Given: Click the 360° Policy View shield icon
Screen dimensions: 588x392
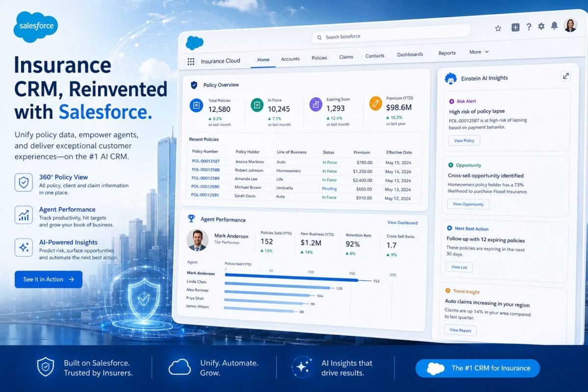Looking at the screenshot, I should (x=24, y=182).
